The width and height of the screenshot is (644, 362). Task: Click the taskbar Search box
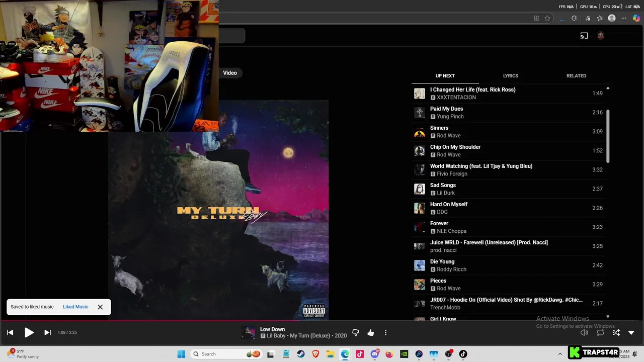click(x=226, y=354)
